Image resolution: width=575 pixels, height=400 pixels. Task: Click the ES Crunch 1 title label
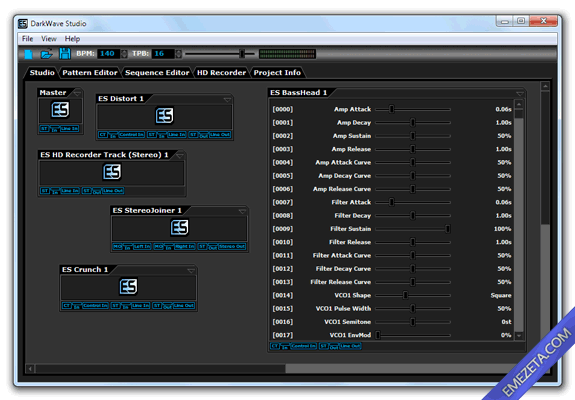tap(85, 270)
